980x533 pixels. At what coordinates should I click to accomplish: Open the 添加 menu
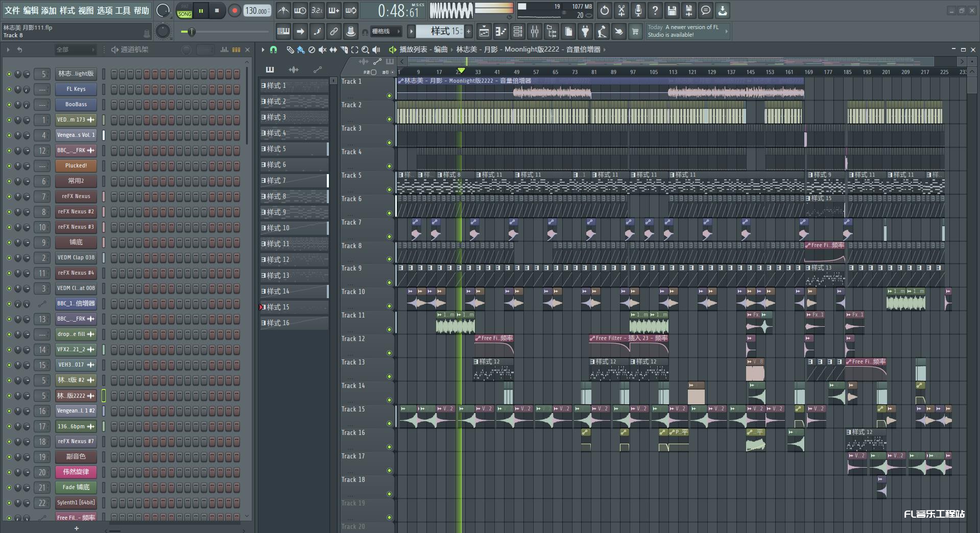49,10
